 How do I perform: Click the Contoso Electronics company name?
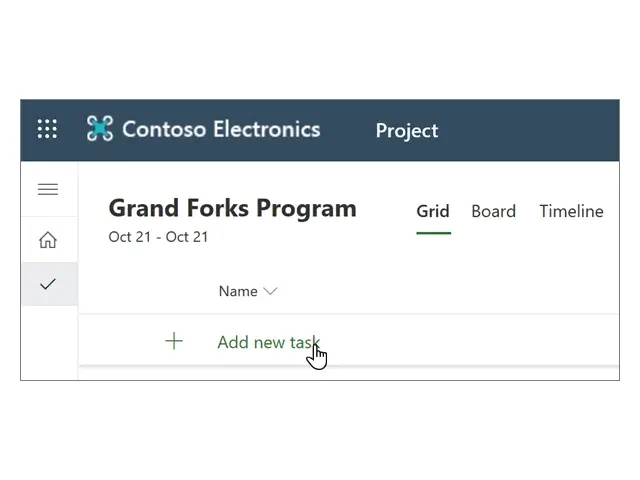[221, 129]
